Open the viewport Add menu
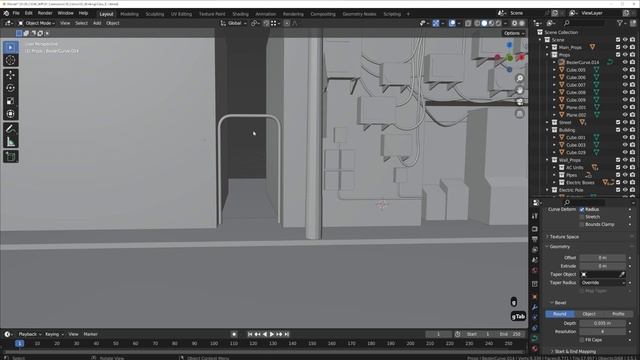Image resolution: width=640 pixels, height=360 pixels. 97,23
